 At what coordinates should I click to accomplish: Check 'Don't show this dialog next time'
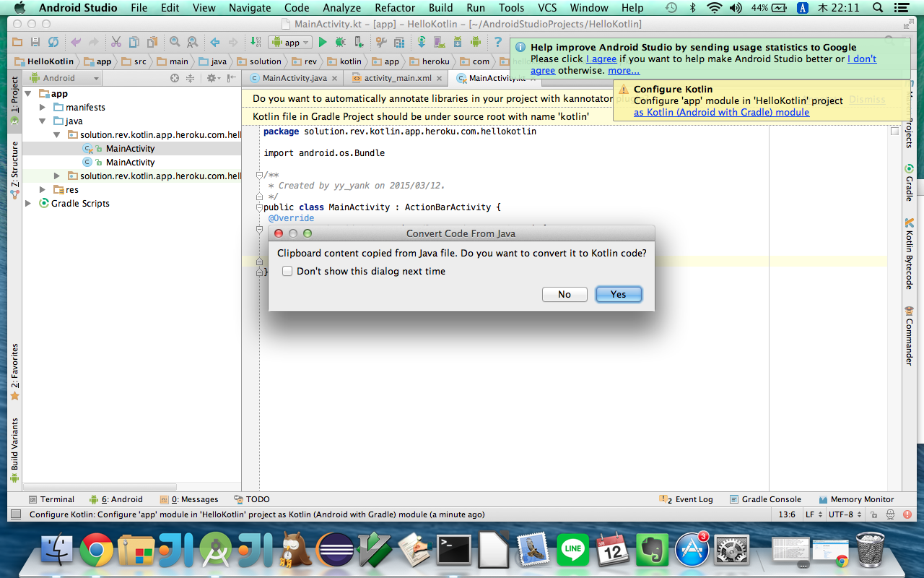pos(287,272)
